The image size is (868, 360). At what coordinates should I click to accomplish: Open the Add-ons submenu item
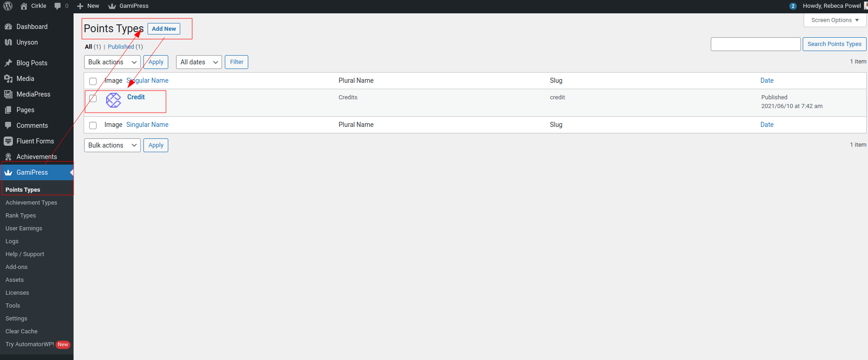point(17,267)
